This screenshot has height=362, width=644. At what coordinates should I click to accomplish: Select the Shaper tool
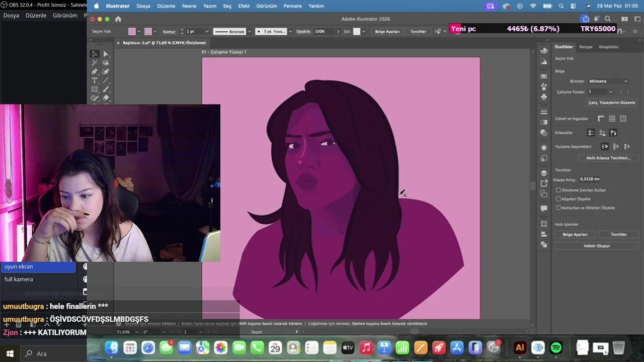(x=95, y=98)
